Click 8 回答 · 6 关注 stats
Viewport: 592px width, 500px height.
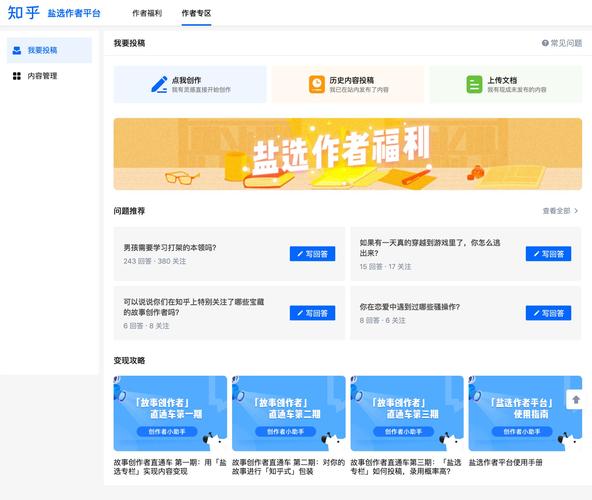point(382,320)
